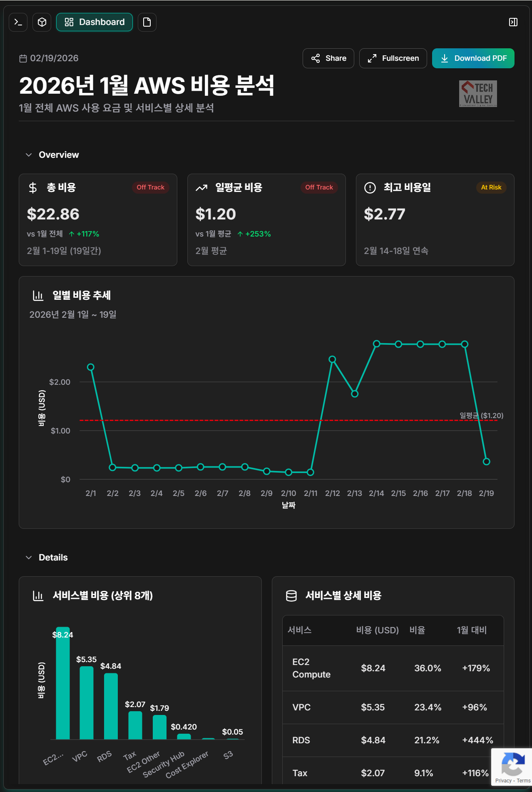Collapse the Details section
The image size is (532, 792).
point(29,558)
